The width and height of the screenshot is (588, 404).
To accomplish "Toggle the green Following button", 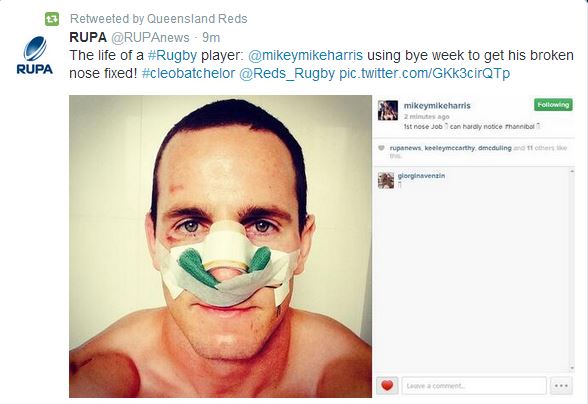I will (x=553, y=105).
